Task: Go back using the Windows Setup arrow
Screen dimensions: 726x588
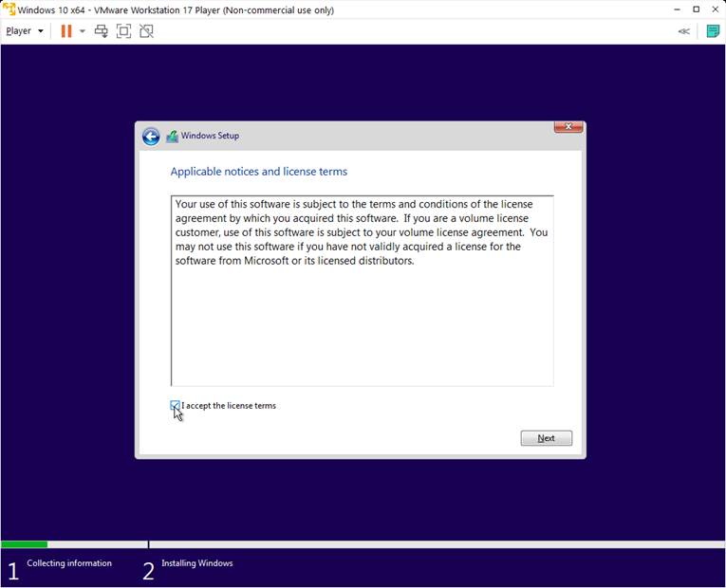Action: (x=151, y=137)
